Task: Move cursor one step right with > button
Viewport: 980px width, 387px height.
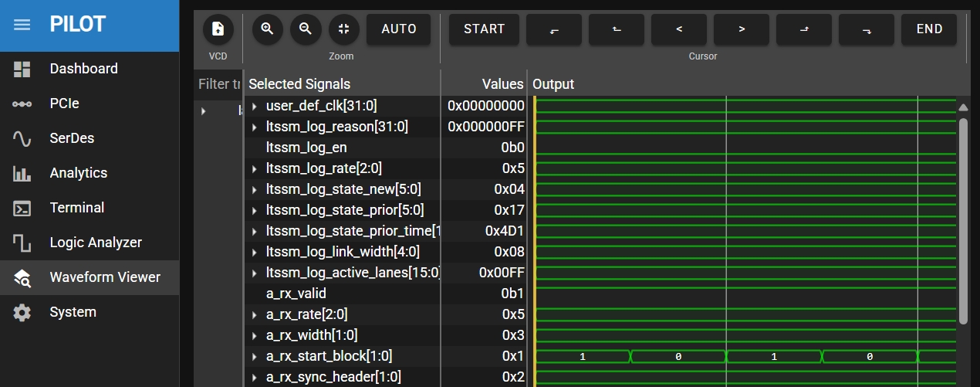Action: pyautogui.click(x=742, y=29)
